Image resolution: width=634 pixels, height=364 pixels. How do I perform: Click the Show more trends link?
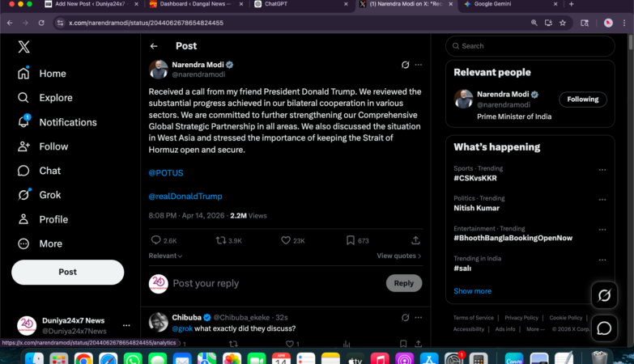click(x=472, y=291)
